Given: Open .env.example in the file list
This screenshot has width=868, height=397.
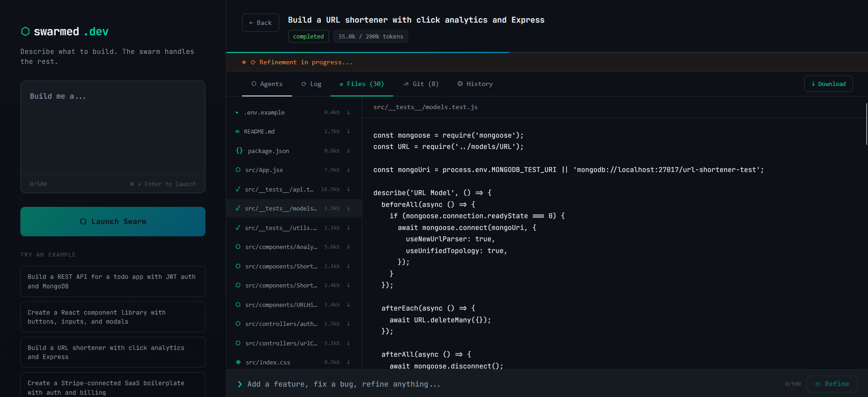Looking at the screenshot, I should coord(294,112).
